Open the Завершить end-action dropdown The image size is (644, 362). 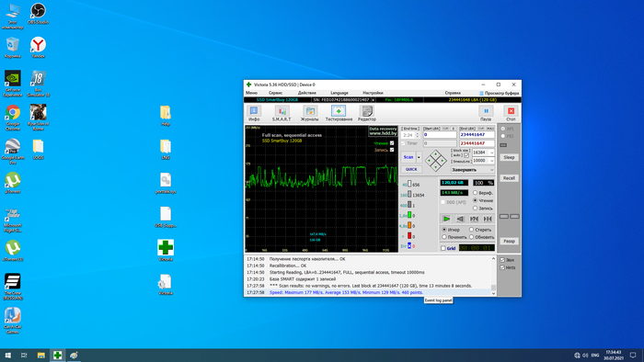pyautogui.click(x=472, y=170)
